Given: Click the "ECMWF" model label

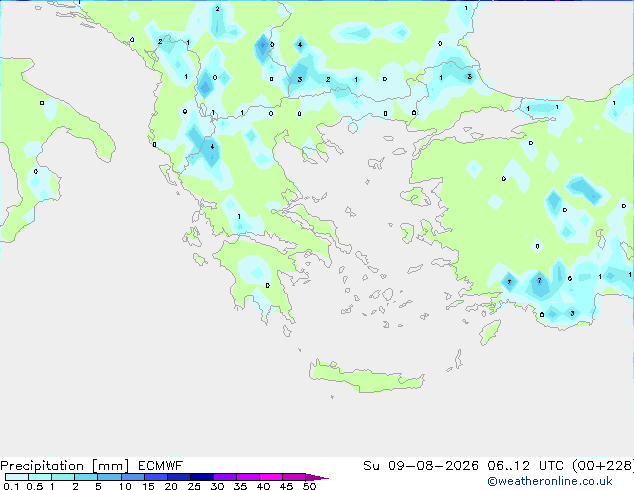Looking at the screenshot, I should (161, 465).
